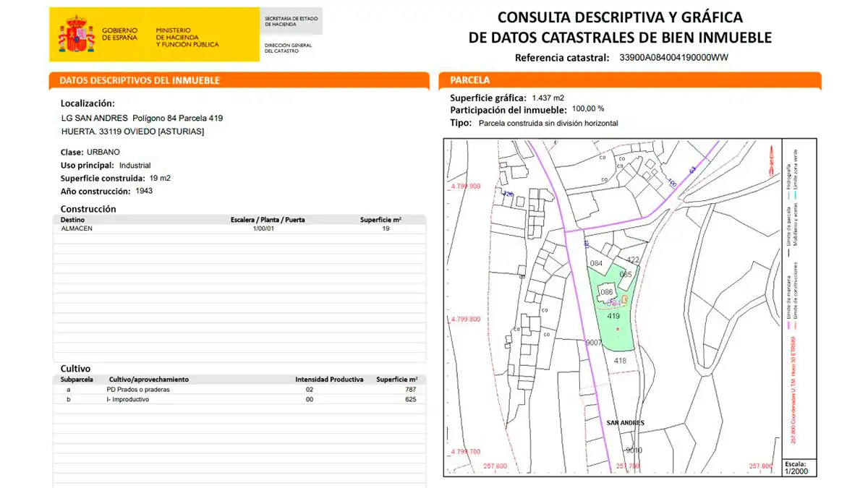The width and height of the screenshot is (868, 488).
Task: Click the 'SAN ANDRES' place name on map
Action: tap(626, 423)
